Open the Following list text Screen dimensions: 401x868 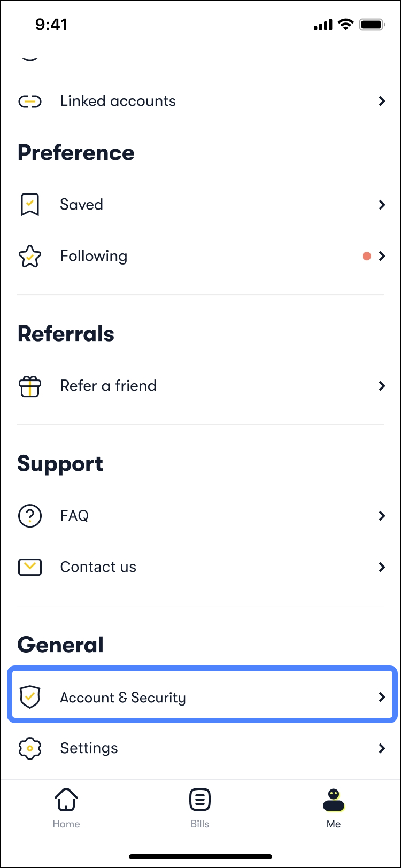pos(94,257)
